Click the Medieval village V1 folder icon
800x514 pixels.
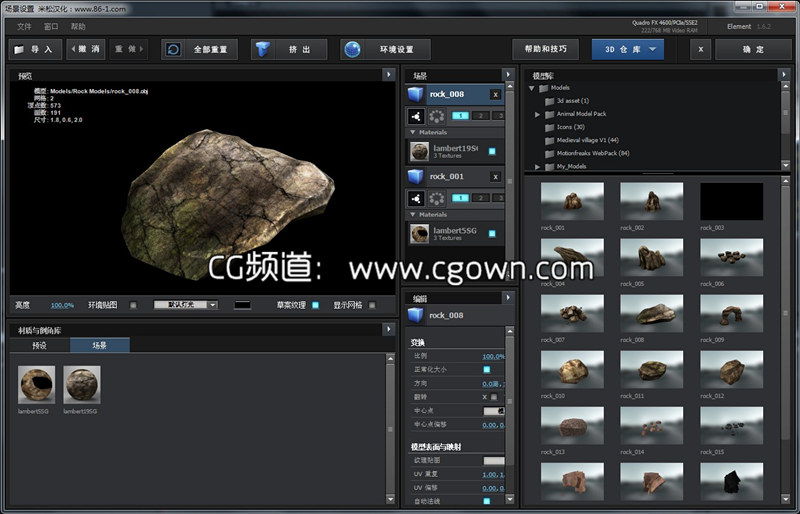coord(549,140)
